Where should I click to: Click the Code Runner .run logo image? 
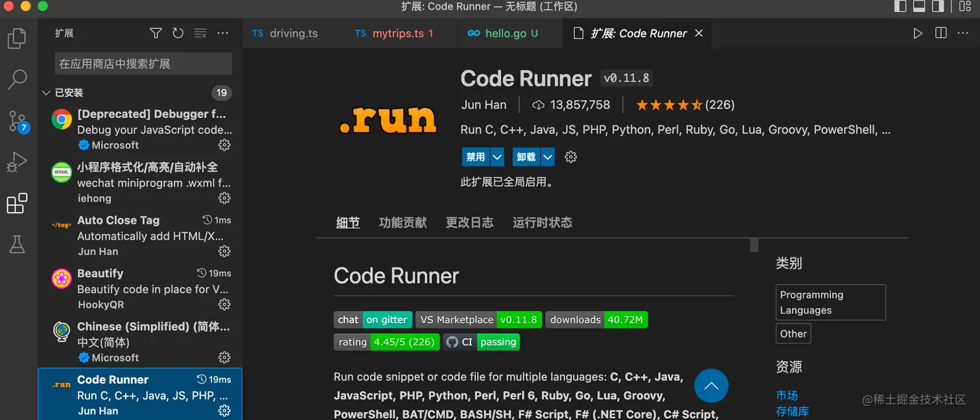click(388, 120)
